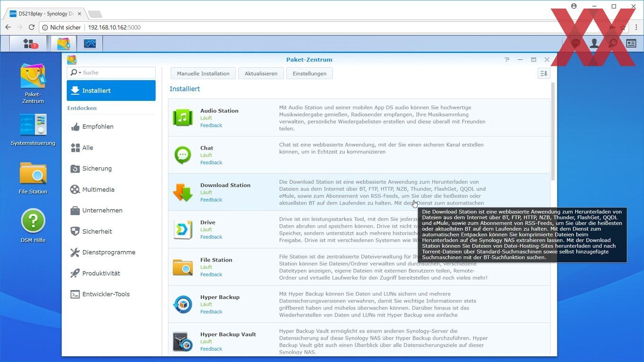Open the Paket-Zentrum desktop shortcut
This screenshot has height=362, width=644.
(x=33, y=84)
